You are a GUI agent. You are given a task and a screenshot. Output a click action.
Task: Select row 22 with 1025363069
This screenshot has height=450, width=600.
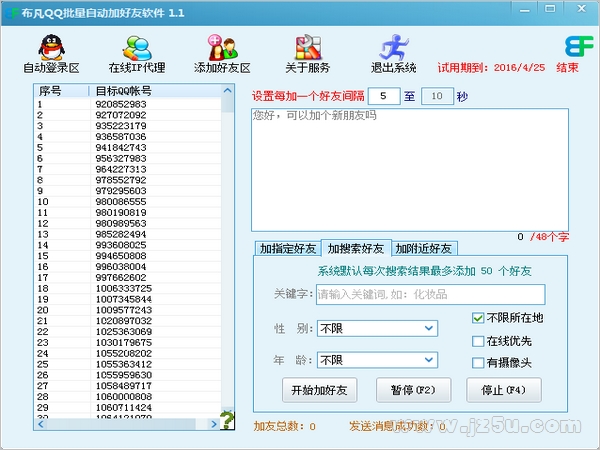[x=128, y=332]
